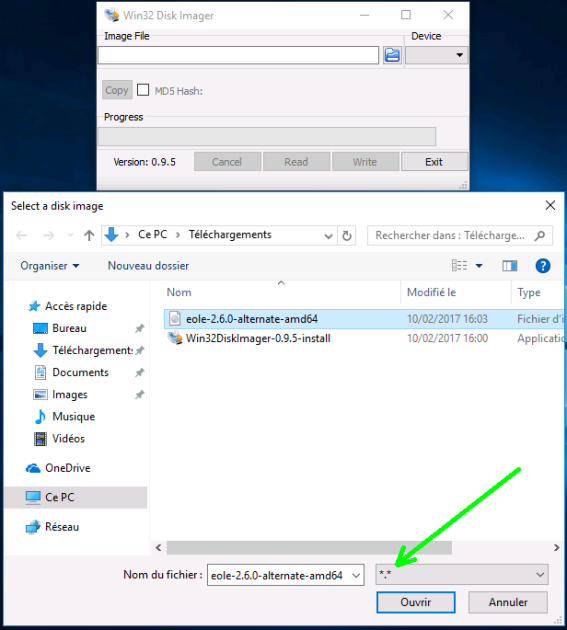
Task: Open the Organiser menu
Action: tap(50, 266)
